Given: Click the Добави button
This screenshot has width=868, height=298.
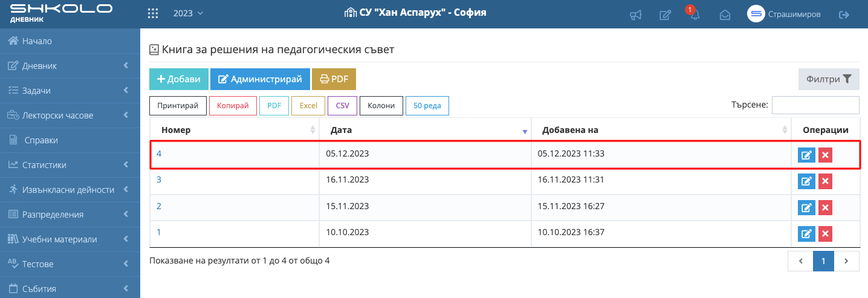Looking at the screenshot, I should tap(179, 79).
